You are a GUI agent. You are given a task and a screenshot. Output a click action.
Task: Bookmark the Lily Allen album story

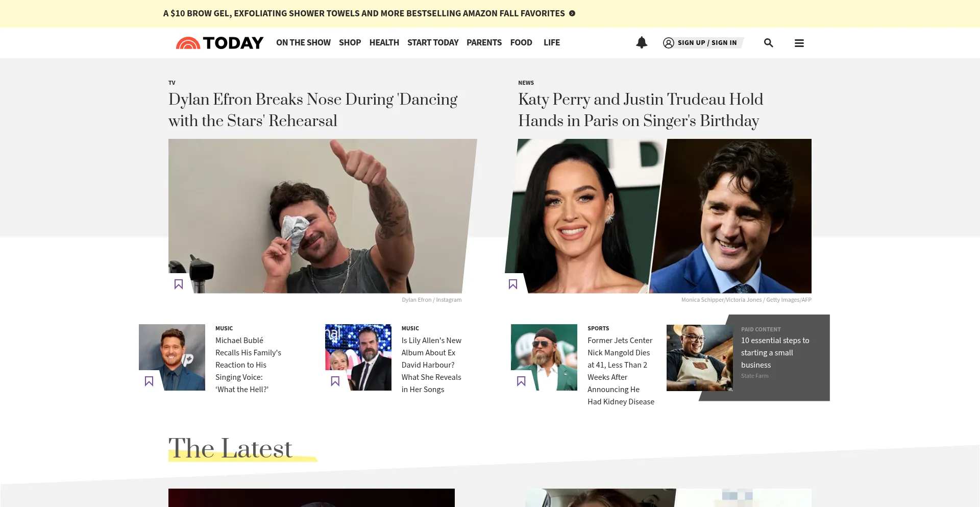pyautogui.click(x=335, y=381)
